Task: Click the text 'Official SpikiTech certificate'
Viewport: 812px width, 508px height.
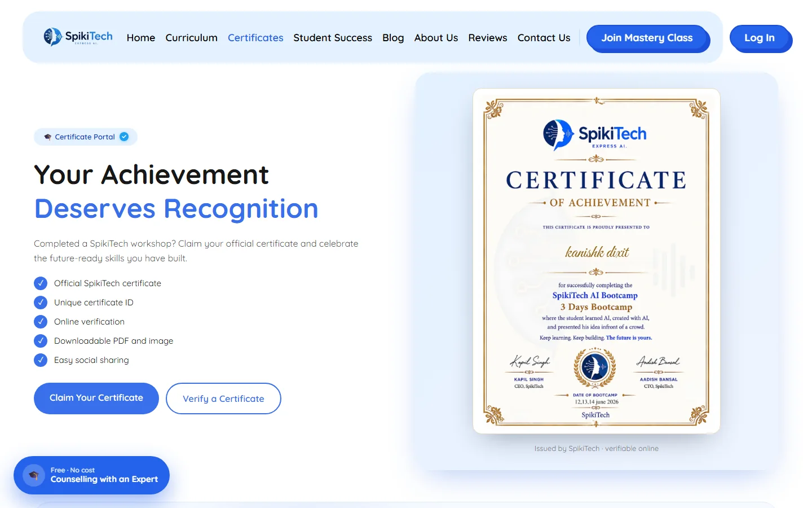Action: click(x=108, y=283)
